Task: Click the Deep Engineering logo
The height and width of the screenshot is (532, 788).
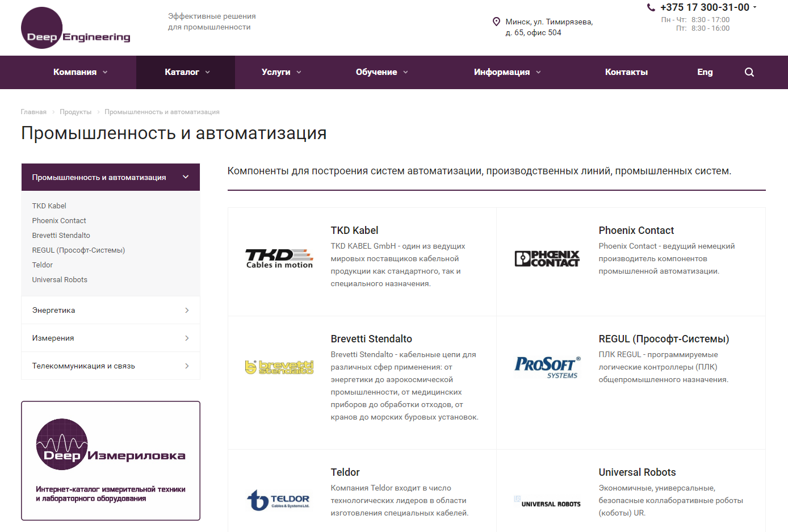Action: pyautogui.click(x=76, y=28)
